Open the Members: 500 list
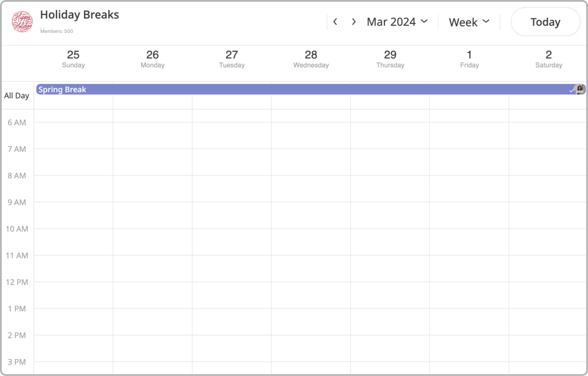The image size is (588, 376). 56,31
